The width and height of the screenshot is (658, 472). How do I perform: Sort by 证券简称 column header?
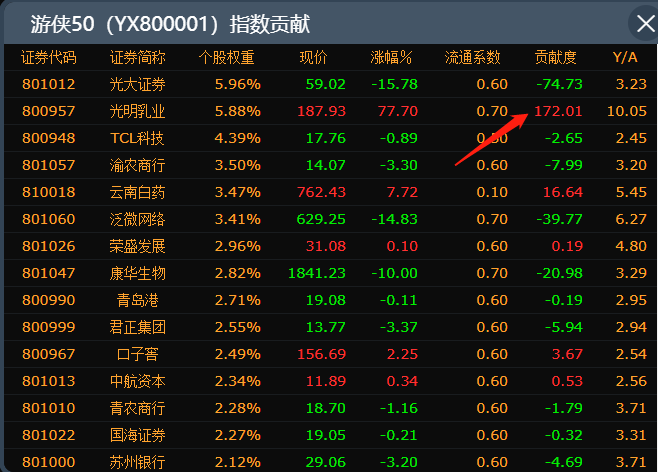(x=138, y=57)
